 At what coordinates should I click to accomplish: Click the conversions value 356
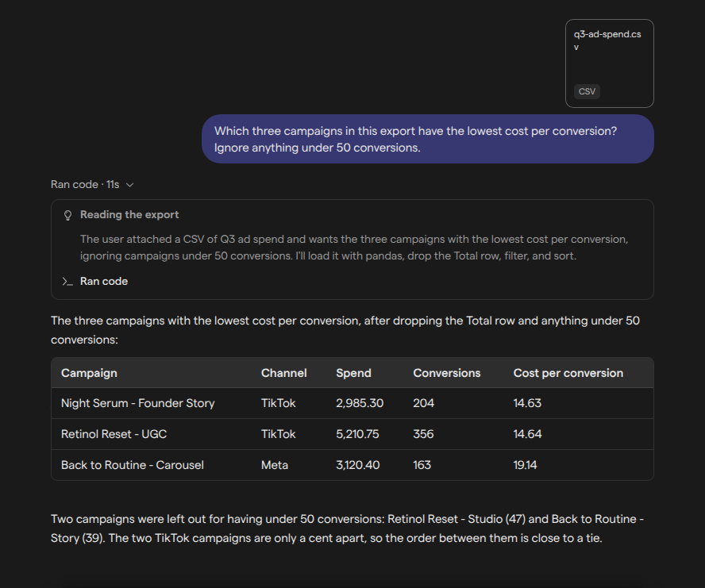coord(423,434)
